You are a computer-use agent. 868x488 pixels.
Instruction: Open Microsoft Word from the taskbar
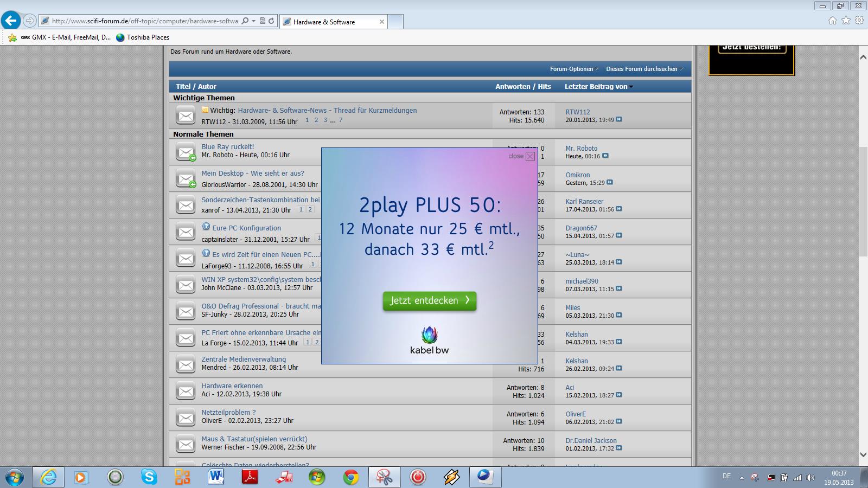[216, 477]
